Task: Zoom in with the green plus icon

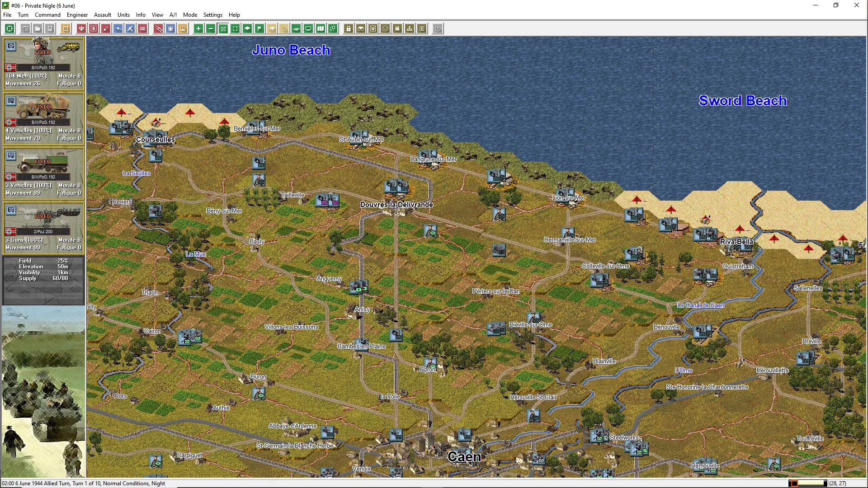Action: [198, 28]
